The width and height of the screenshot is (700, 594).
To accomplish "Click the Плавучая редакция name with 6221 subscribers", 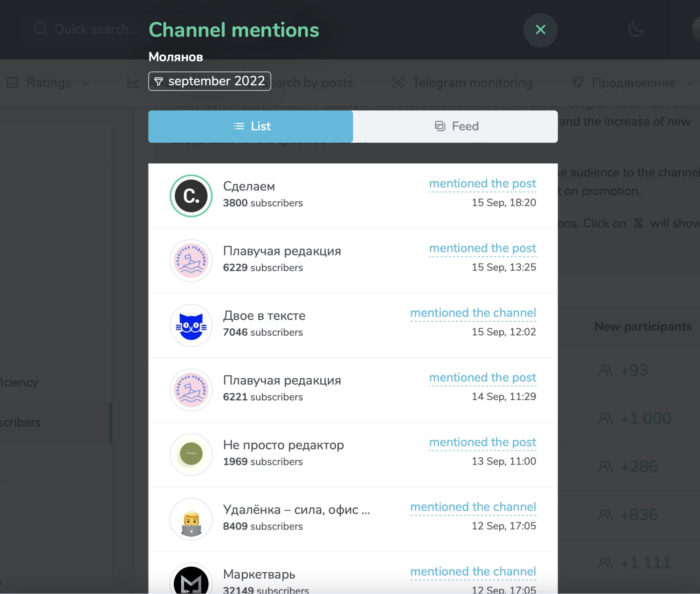I will click(x=282, y=380).
